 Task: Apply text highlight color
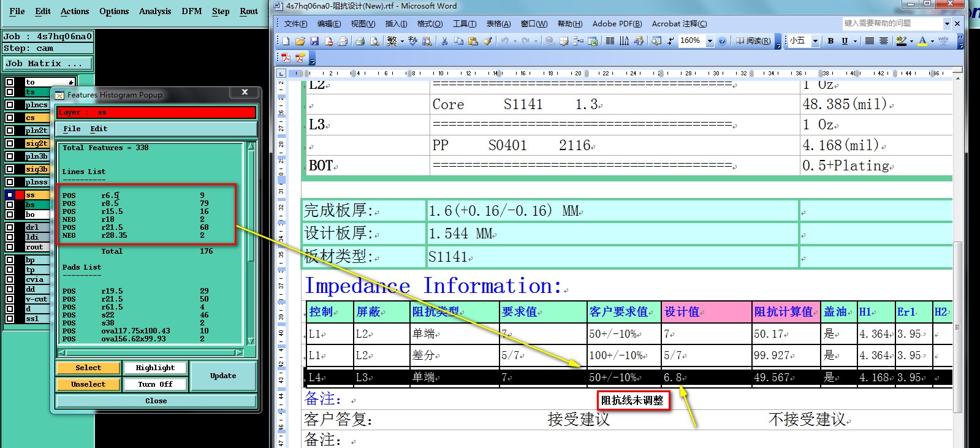point(901,41)
